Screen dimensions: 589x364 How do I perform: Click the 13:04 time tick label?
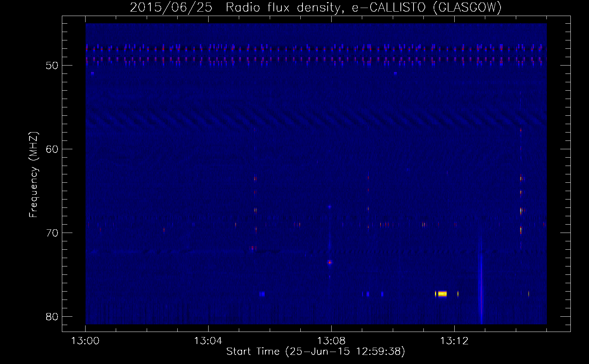pyautogui.click(x=208, y=341)
